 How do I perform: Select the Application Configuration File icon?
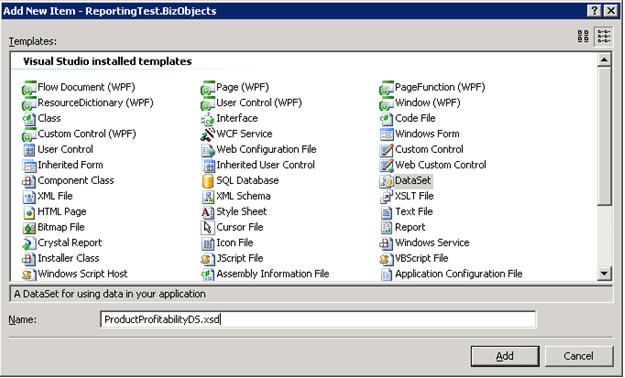pos(386,274)
